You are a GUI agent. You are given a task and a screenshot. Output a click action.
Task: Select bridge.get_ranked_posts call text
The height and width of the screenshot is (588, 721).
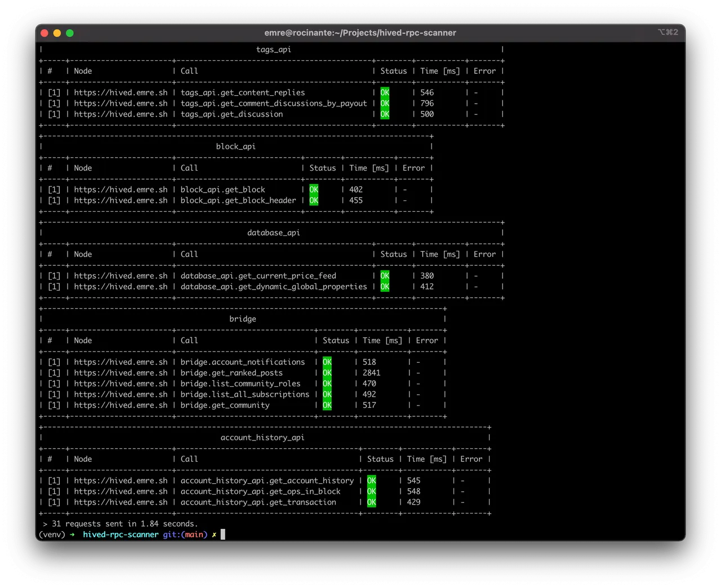tap(232, 372)
